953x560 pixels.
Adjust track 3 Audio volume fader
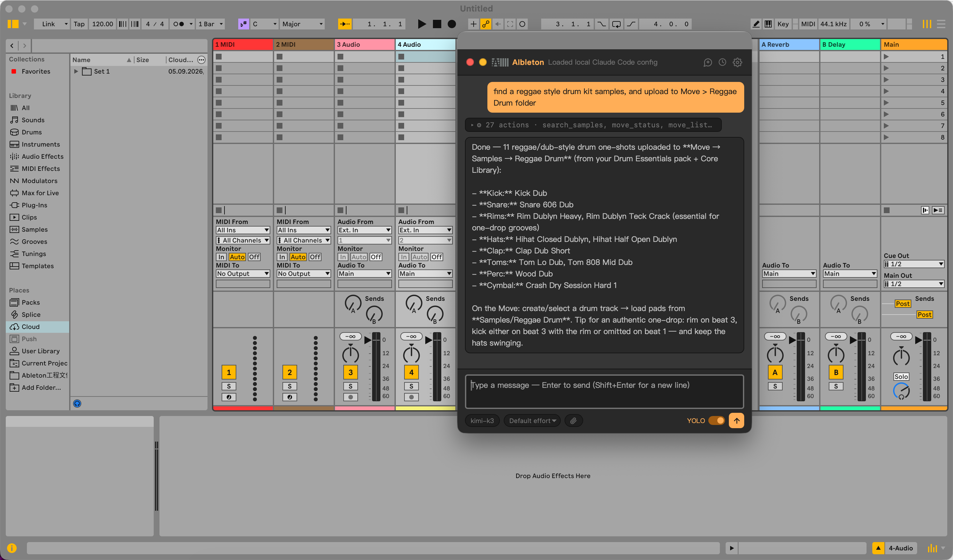tap(368, 340)
